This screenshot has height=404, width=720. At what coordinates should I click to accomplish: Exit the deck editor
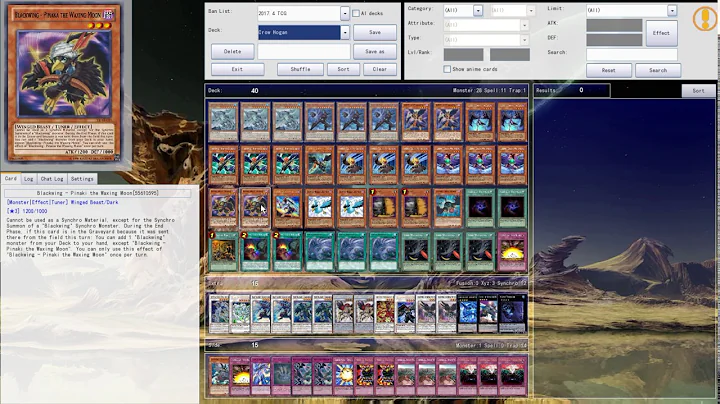pos(237,69)
